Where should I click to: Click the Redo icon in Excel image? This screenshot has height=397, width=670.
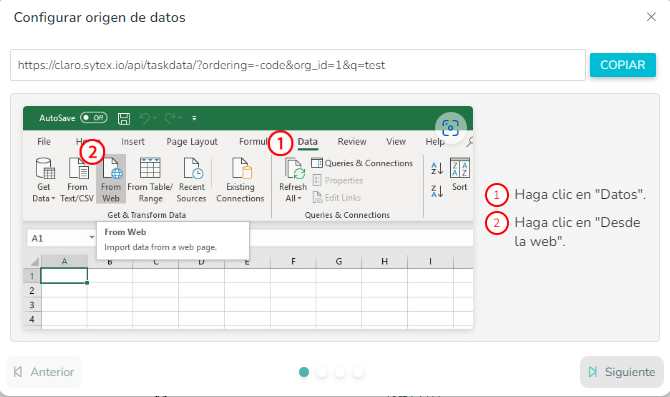170,118
